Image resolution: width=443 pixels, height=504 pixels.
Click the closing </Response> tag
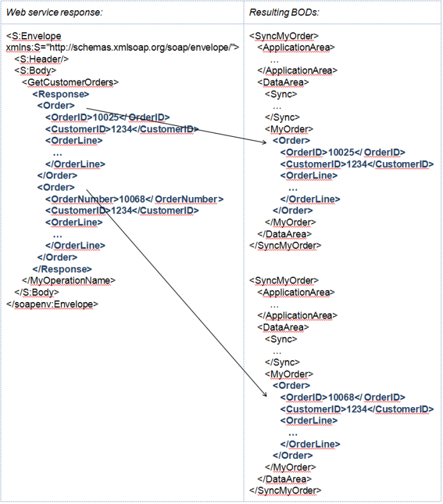pos(62,268)
